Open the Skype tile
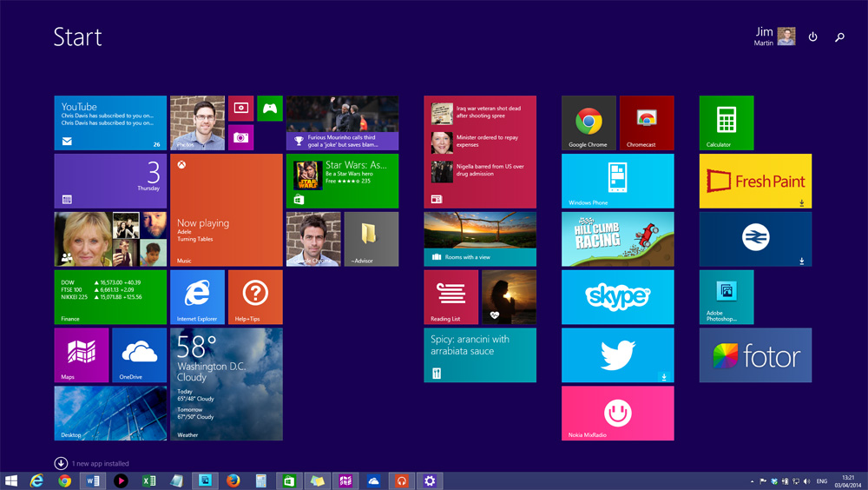This screenshot has height=490, width=868. coord(618,297)
